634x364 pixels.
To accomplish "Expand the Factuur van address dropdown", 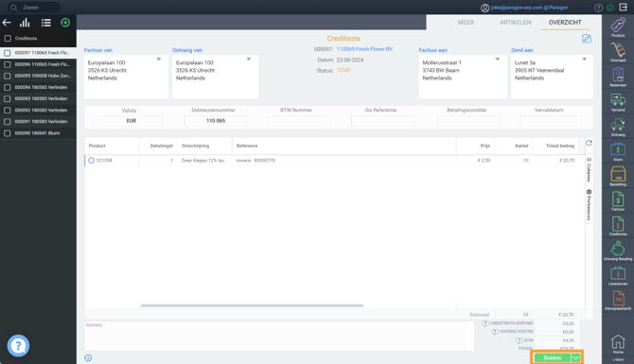I will 159,60.
